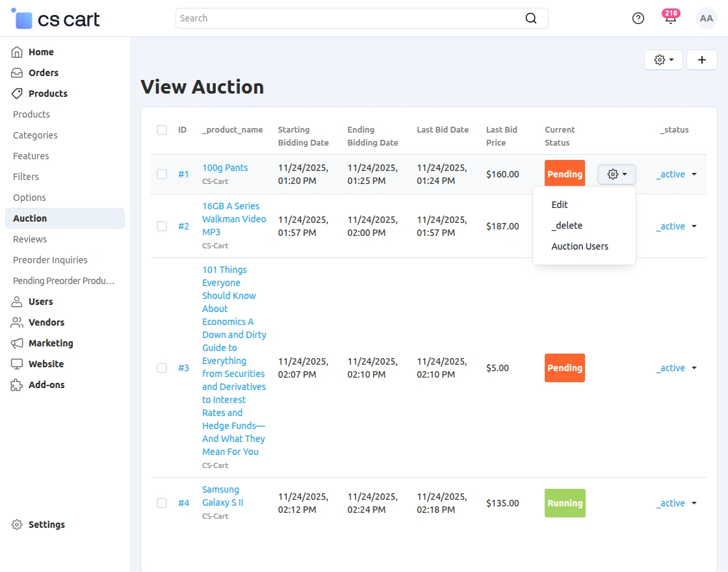Screen dimensions: 728x572
Task: Collapse the gear dropdown on row #1
Action: pos(616,174)
